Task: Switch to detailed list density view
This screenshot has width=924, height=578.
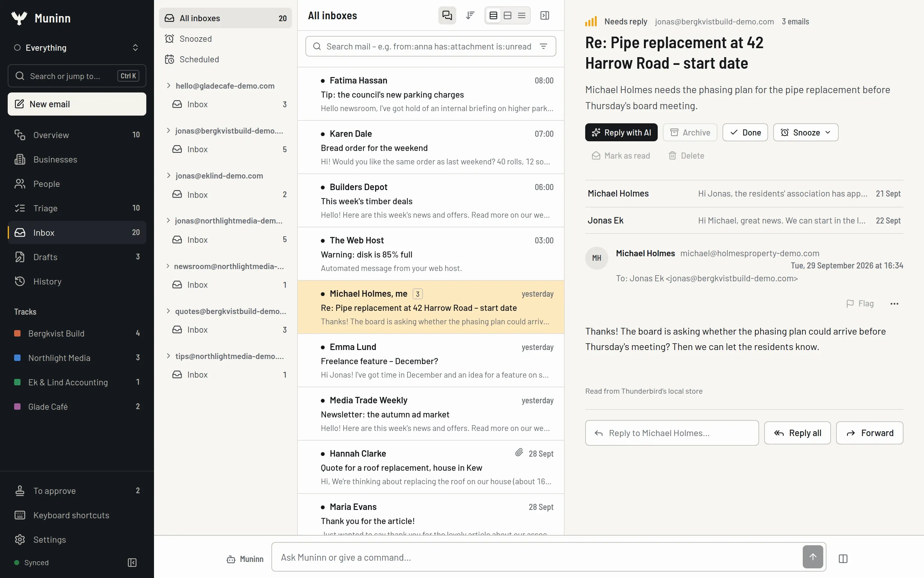Action: [493, 16]
